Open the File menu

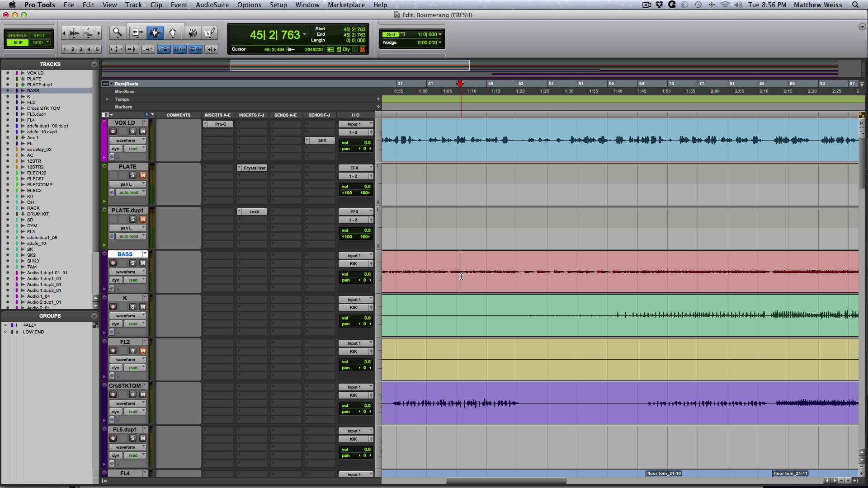(x=69, y=5)
